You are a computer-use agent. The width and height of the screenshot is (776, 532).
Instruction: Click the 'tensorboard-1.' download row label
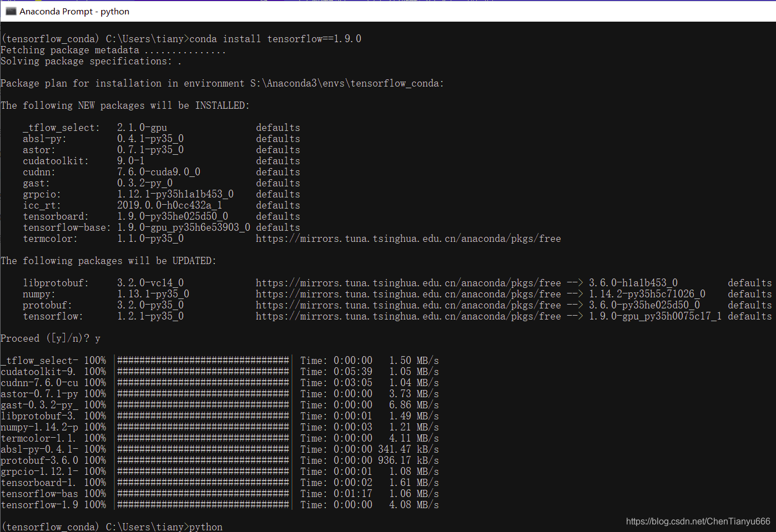coord(39,483)
